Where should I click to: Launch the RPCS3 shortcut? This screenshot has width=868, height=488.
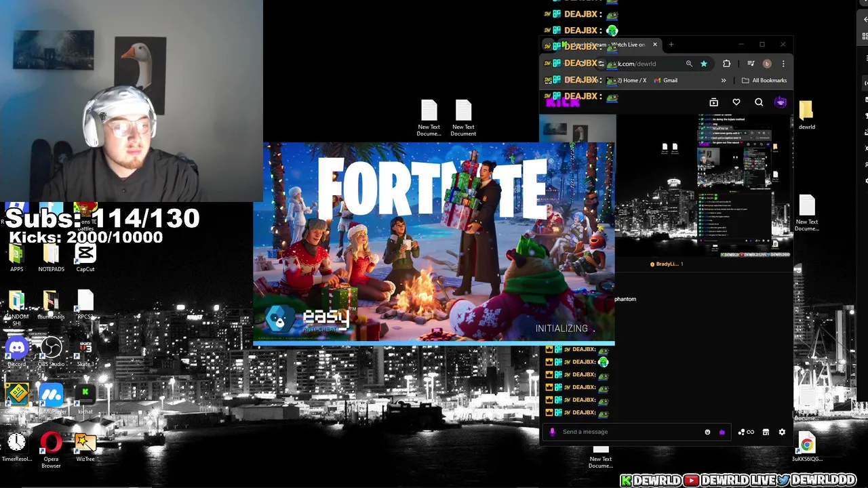[x=85, y=305]
